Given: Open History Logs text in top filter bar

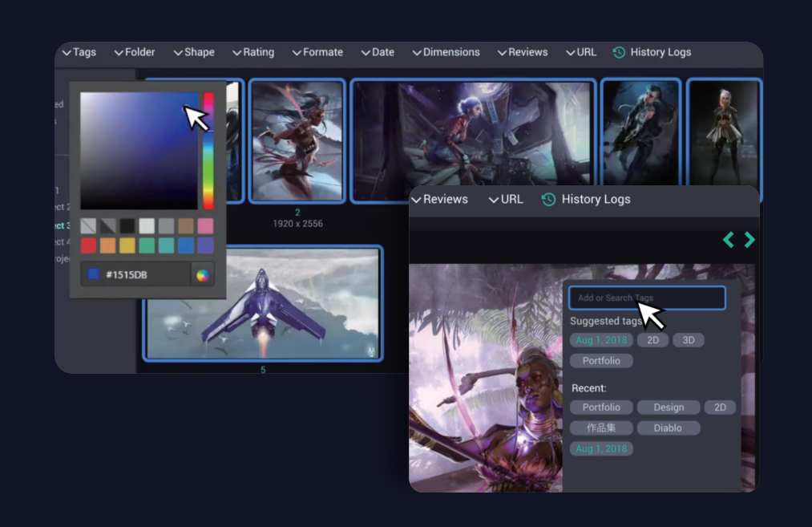Looking at the screenshot, I should coord(661,52).
